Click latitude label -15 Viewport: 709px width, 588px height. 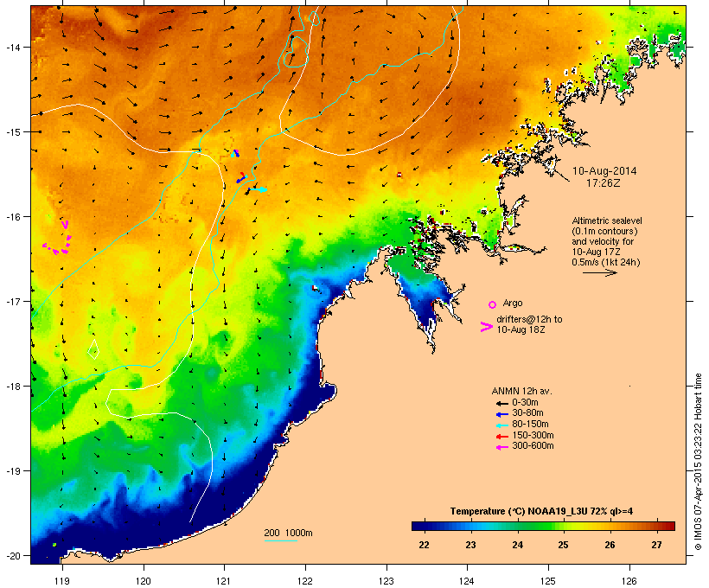point(12,132)
